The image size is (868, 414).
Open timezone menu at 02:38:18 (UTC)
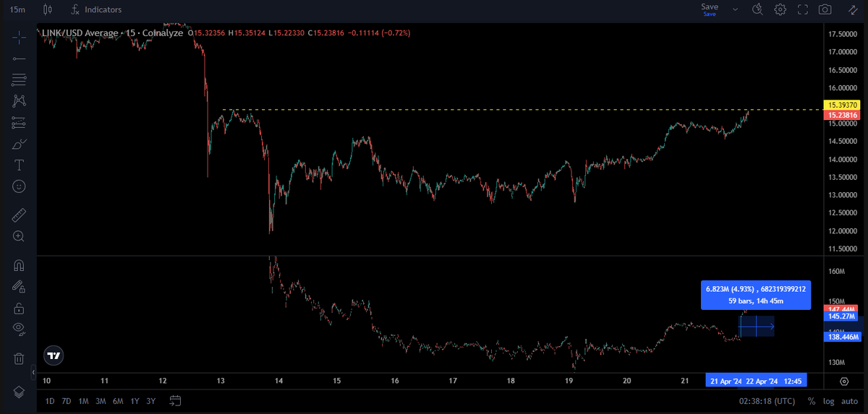click(767, 401)
